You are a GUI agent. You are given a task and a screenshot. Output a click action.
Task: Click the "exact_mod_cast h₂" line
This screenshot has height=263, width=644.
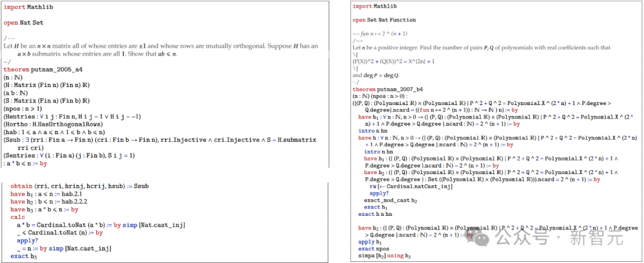tap(391, 200)
